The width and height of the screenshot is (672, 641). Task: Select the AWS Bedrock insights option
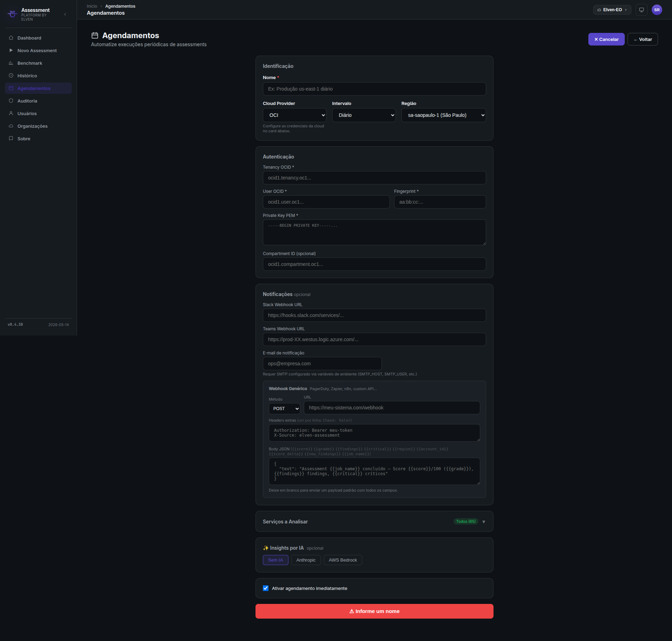pyautogui.click(x=343, y=560)
